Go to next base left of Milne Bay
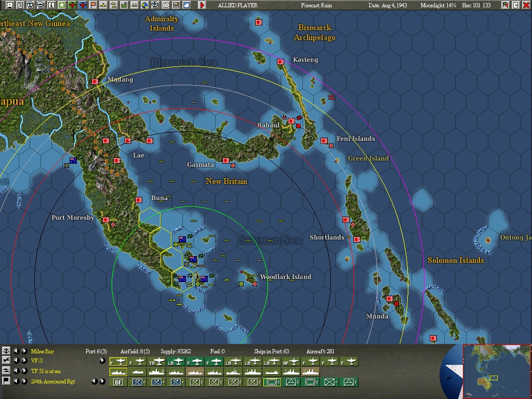 tap(24, 351)
